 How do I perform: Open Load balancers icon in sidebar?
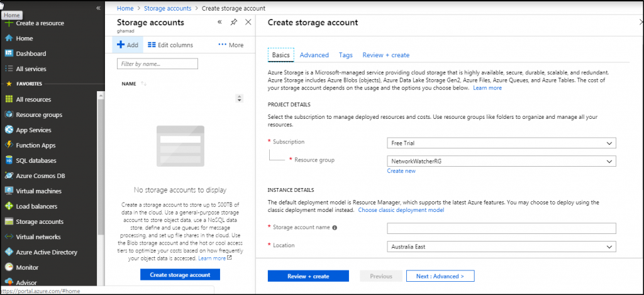click(9, 206)
